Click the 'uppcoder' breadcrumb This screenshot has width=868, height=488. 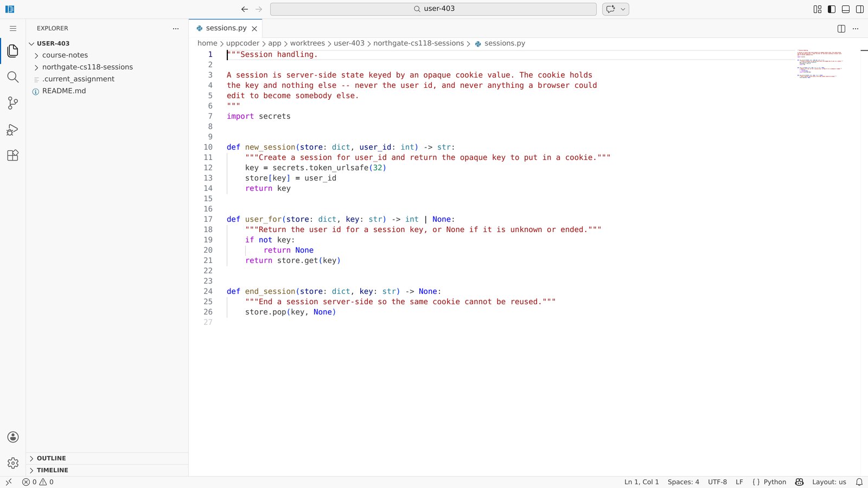(x=242, y=43)
